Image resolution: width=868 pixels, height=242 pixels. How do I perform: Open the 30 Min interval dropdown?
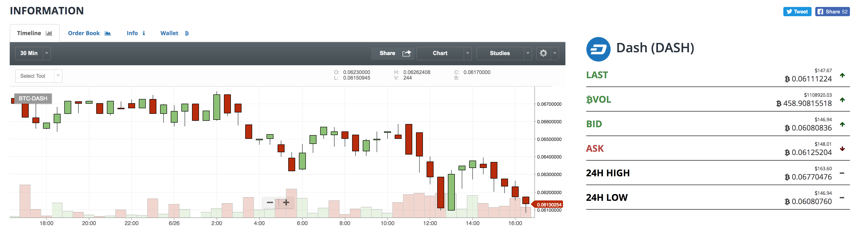(33, 53)
